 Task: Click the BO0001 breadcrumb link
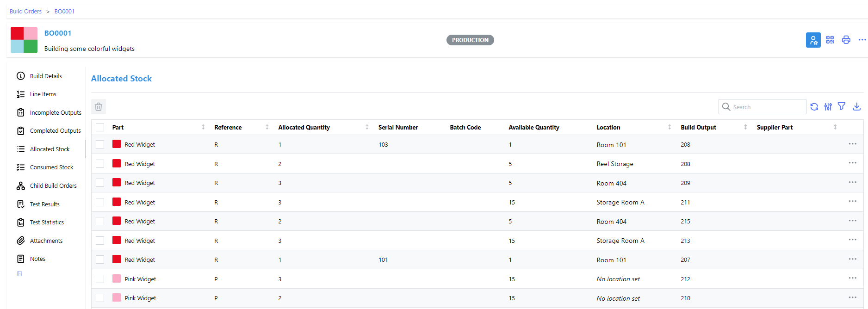(64, 11)
